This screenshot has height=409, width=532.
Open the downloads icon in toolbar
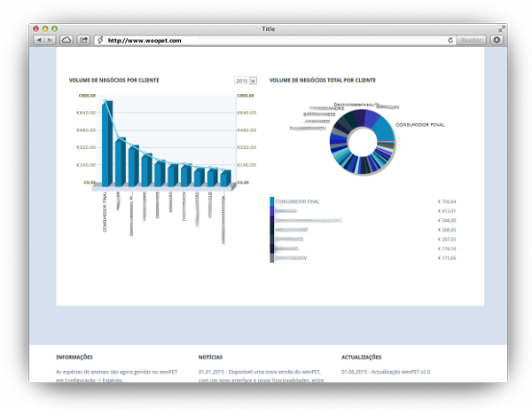click(497, 40)
